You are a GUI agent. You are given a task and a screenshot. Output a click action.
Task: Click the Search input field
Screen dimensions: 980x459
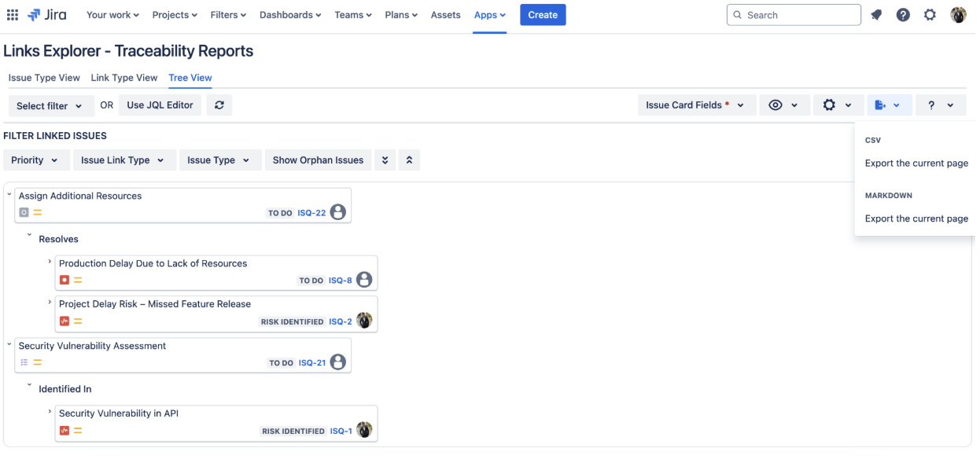[x=794, y=15]
